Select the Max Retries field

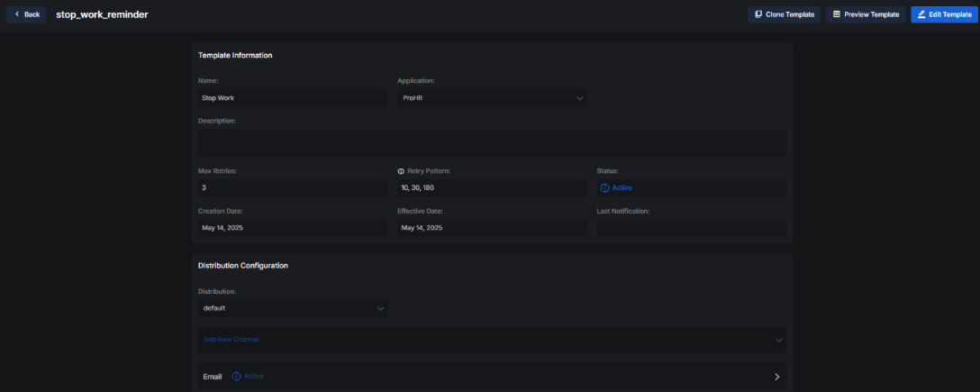click(x=293, y=187)
